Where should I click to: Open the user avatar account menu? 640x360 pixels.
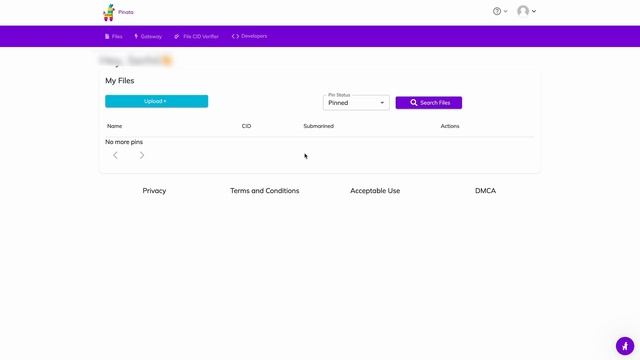click(x=527, y=11)
